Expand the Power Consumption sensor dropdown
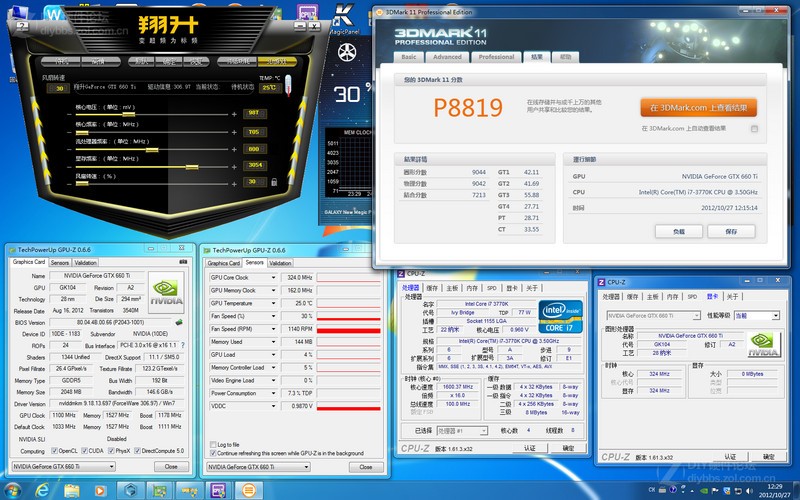The width and height of the screenshot is (800, 500). 273,393
